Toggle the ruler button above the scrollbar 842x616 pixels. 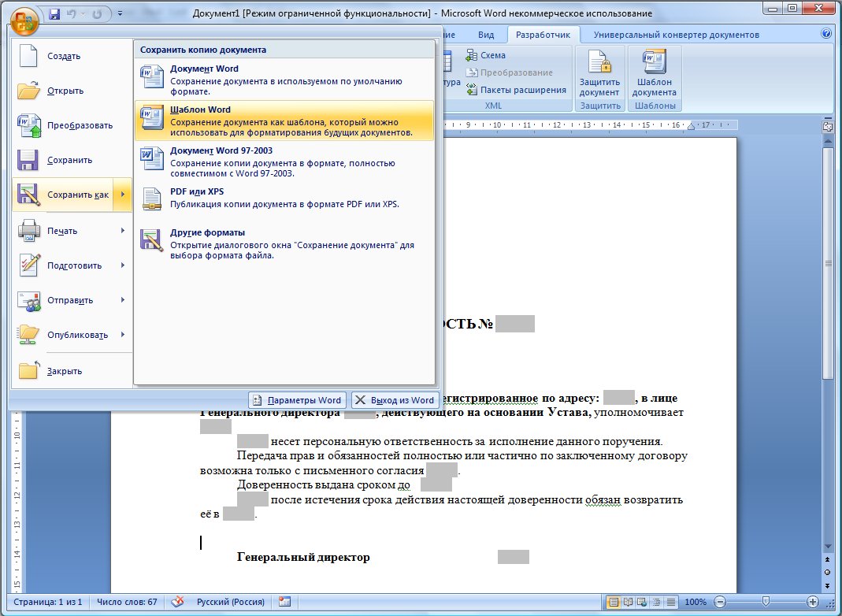click(828, 127)
